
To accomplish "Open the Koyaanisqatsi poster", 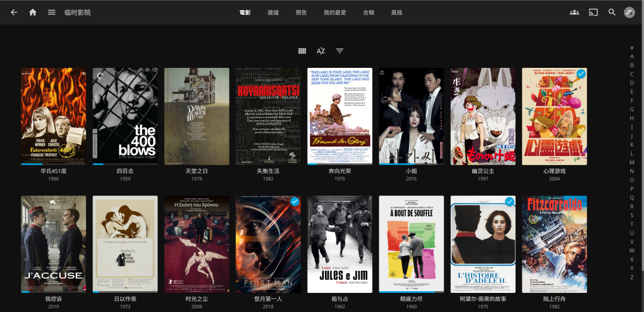I will (268, 117).
